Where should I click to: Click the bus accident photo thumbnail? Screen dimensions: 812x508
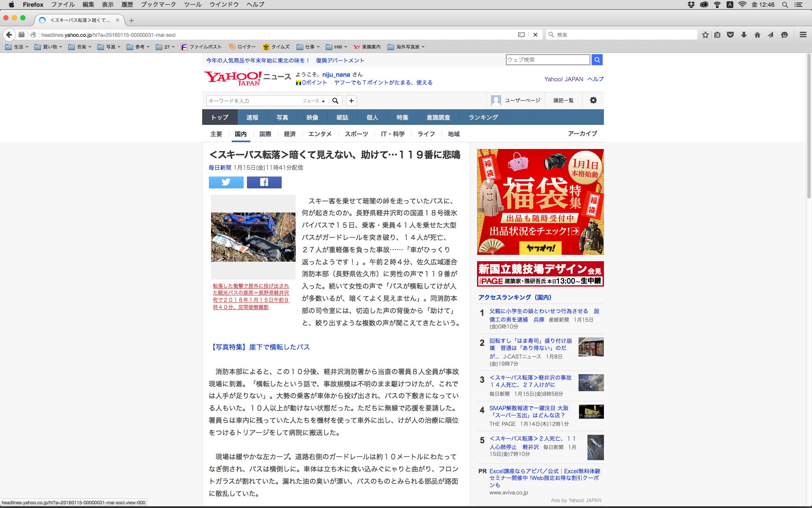(253, 237)
